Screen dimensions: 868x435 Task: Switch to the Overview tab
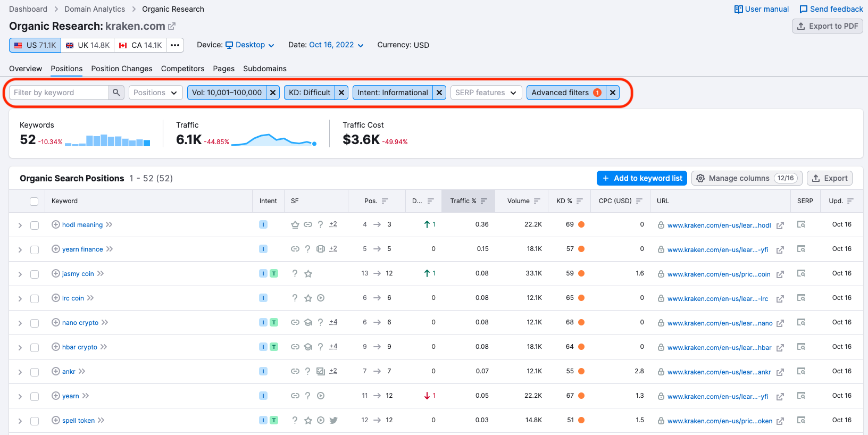[26, 69]
